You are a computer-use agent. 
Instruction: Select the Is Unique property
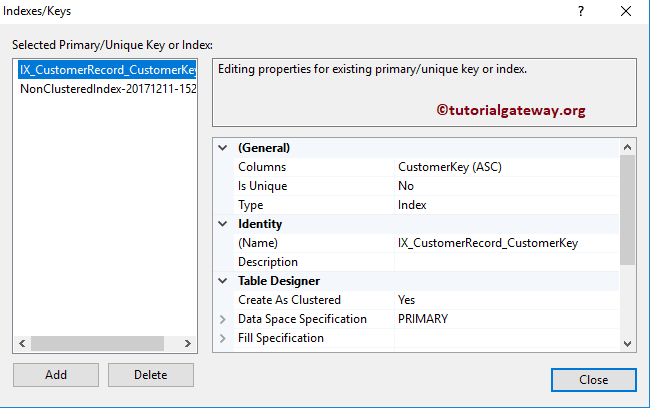(262, 186)
